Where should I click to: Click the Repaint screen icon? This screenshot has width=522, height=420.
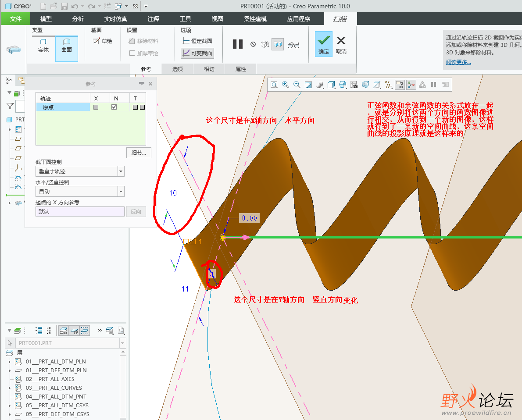pyautogui.click(x=308, y=85)
